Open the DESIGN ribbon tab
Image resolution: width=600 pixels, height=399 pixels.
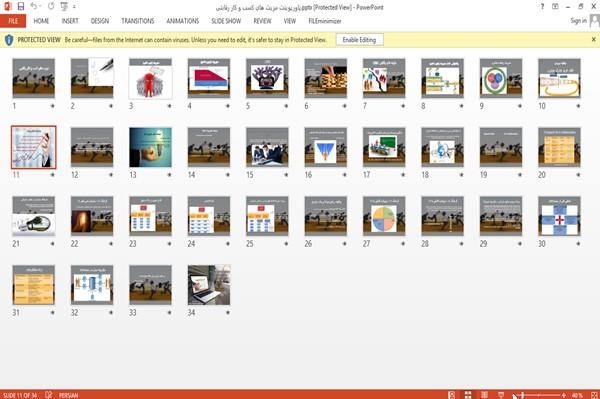click(100, 21)
